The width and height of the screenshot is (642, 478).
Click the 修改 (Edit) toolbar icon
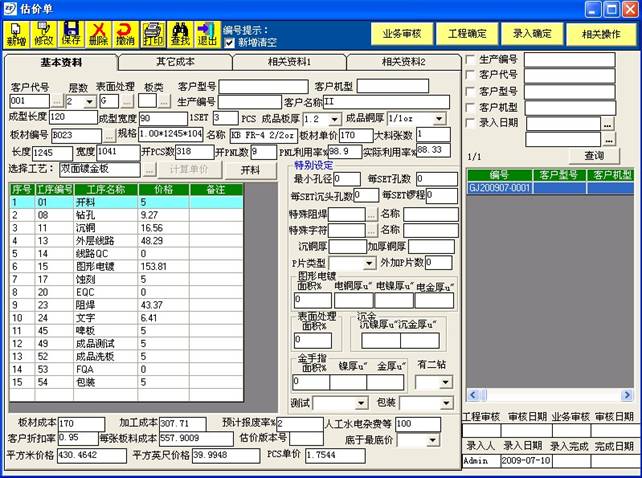pos(44,35)
